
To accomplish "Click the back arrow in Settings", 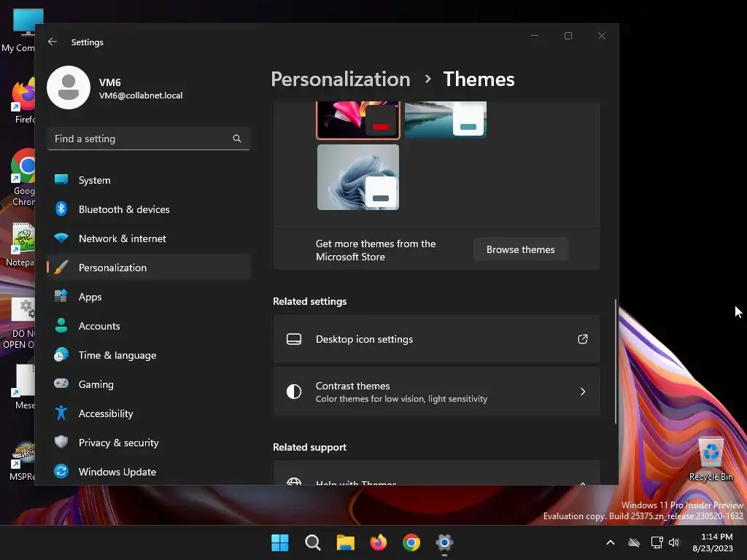I will pos(53,42).
